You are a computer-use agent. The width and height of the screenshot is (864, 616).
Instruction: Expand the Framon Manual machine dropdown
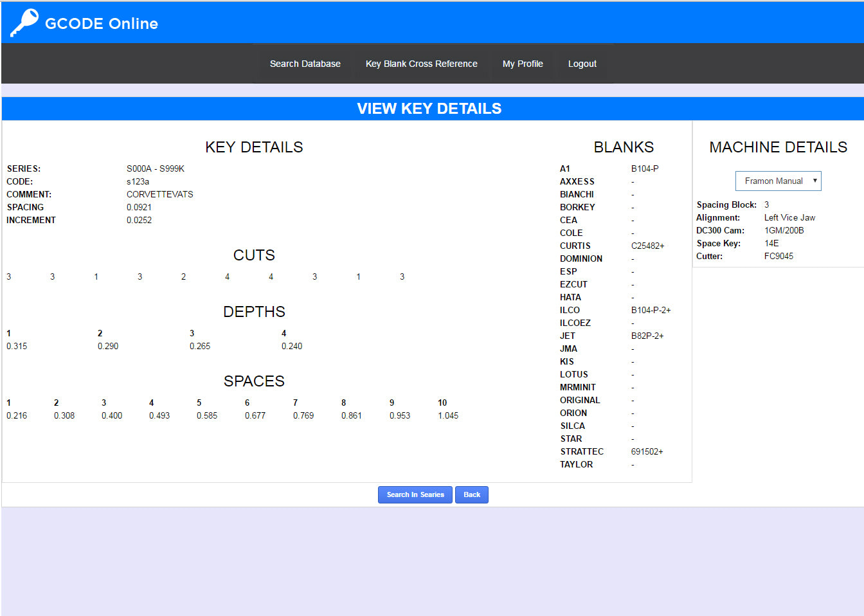778,181
